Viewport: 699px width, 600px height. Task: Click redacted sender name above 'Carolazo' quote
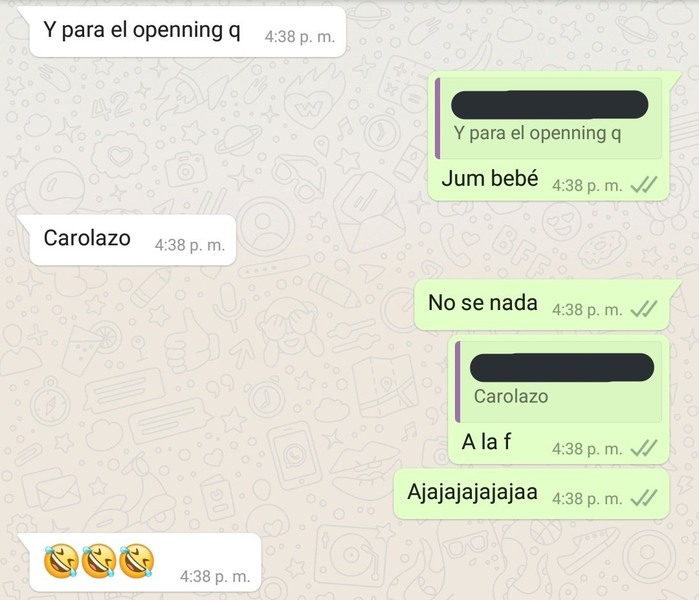coord(562,367)
